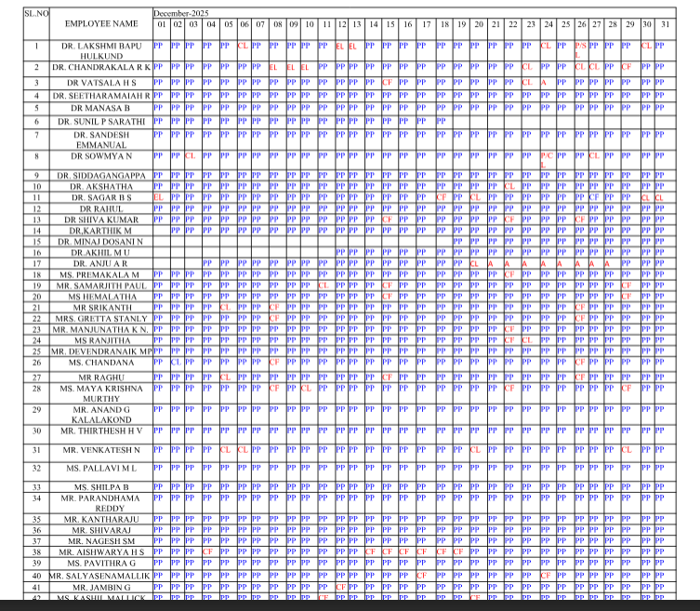The image size is (700, 611).
Task: Click MR. SAMARJITH PAUL name
Action: click(x=101, y=286)
